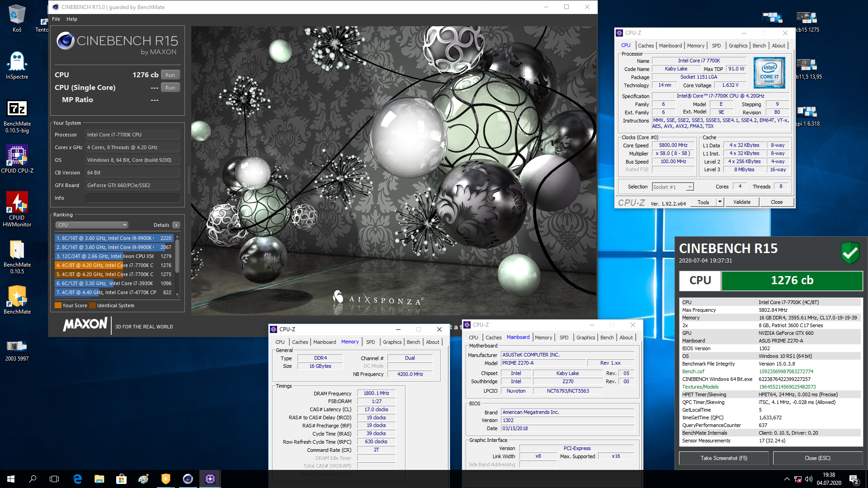Switch to Caches tab in top CPU-Z window

point(646,46)
